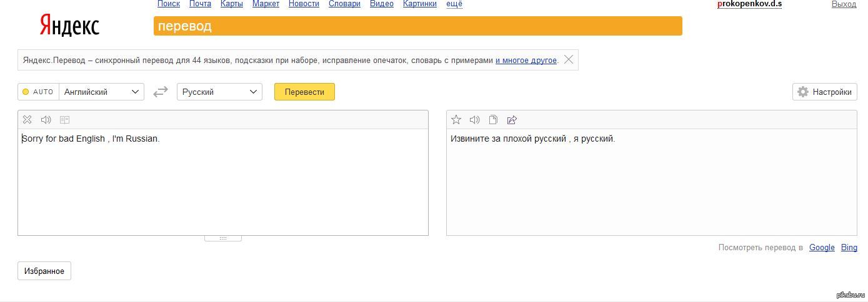868x302 pixels.
Task: Click into the source text input area
Action: tap(223, 182)
